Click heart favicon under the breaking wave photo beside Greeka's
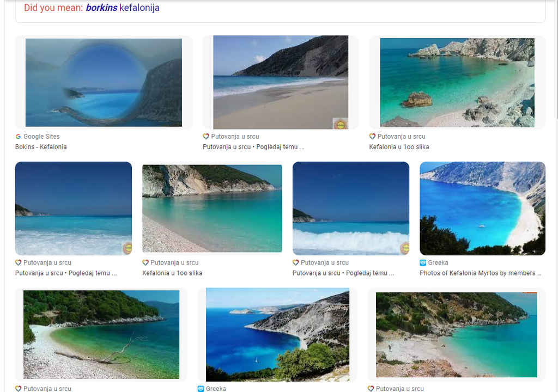Screen dimensions: 558x392 (x=295, y=263)
